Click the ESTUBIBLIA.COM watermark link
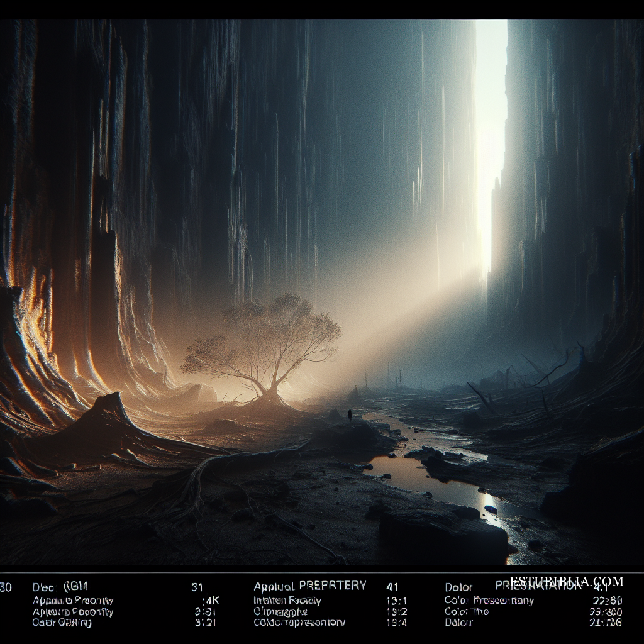Image resolution: width=644 pixels, height=644 pixels. (566, 582)
